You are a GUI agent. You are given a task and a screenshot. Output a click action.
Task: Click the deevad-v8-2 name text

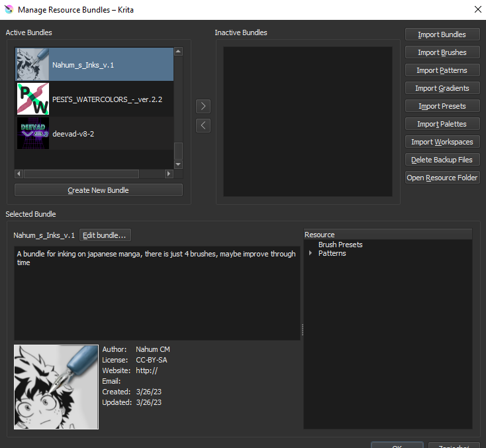click(x=73, y=134)
